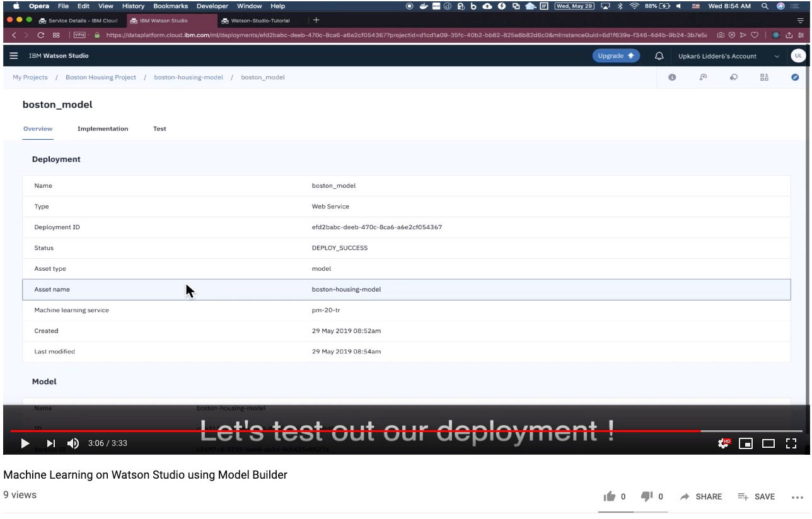
Task: Open the Opera ad blocker shield icon
Action: [731, 35]
